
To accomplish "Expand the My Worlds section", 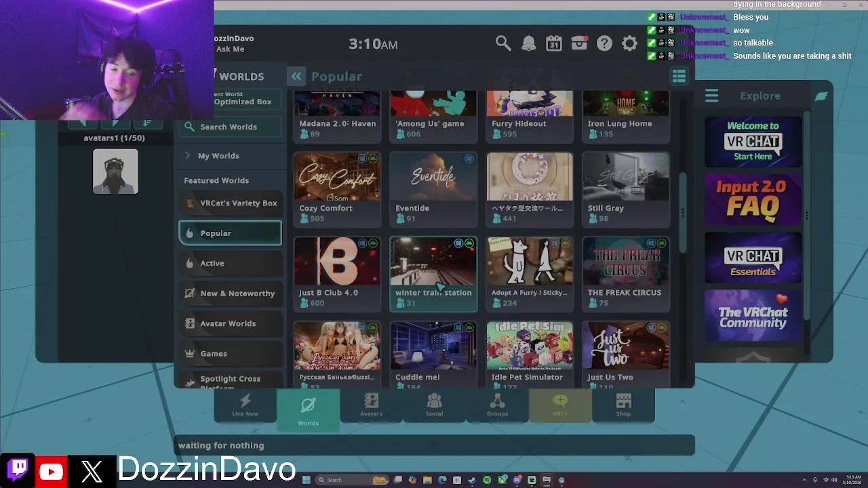I will [x=231, y=156].
